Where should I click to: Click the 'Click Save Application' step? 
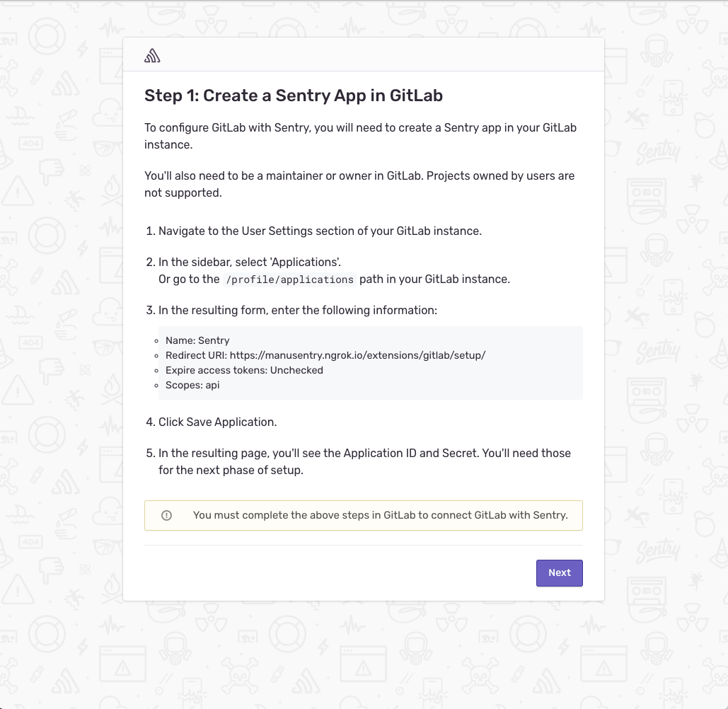[x=217, y=422]
